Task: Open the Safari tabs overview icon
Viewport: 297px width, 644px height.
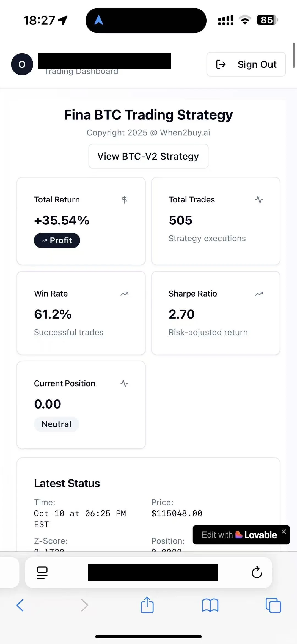Action: click(273, 605)
